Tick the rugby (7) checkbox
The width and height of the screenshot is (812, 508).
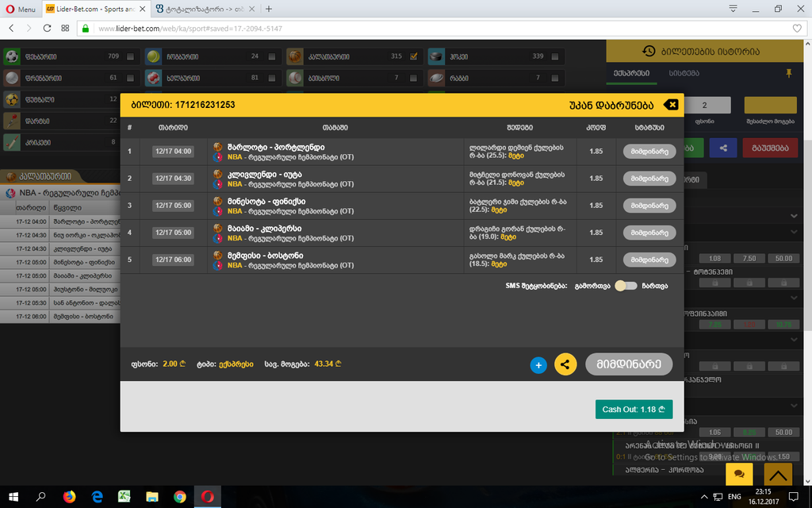pyautogui.click(x=554, y=78)
